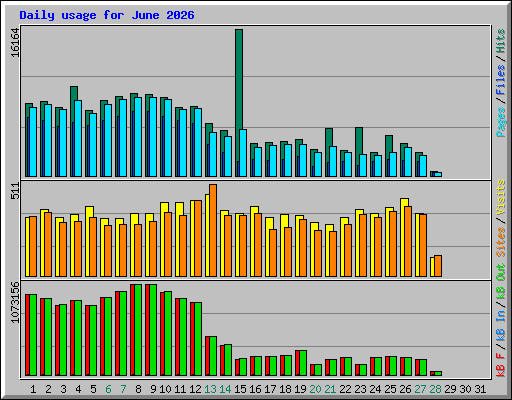Click the 511 visits axis label
Screen dimensions: 512x400
tap(15, 191)
